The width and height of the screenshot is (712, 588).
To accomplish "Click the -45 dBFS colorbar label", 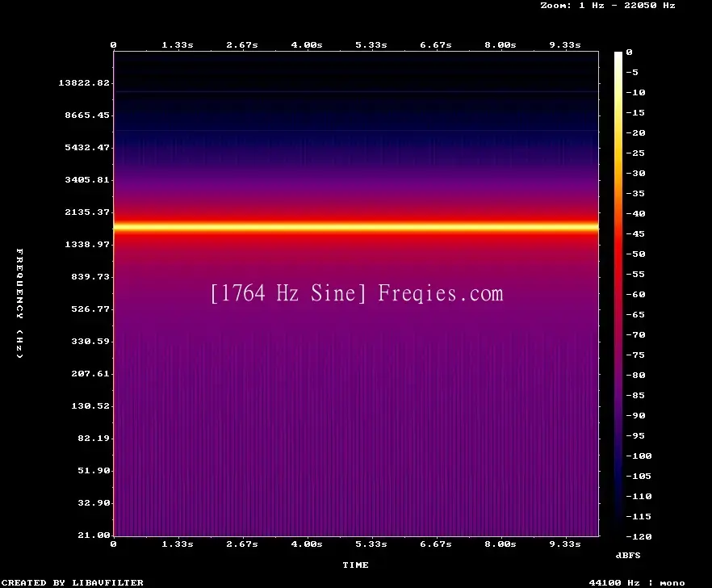I will pyautogui.click(x=635, y=233).
